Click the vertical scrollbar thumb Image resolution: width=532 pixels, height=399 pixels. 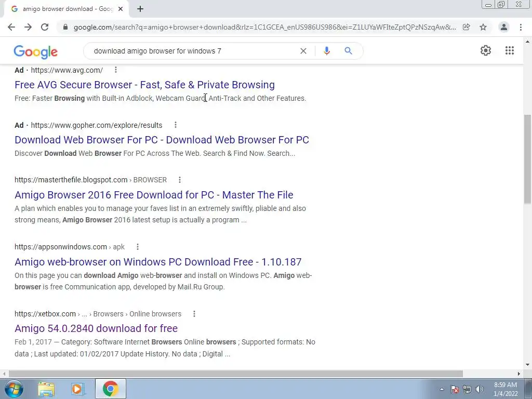[x=527, y=159]
